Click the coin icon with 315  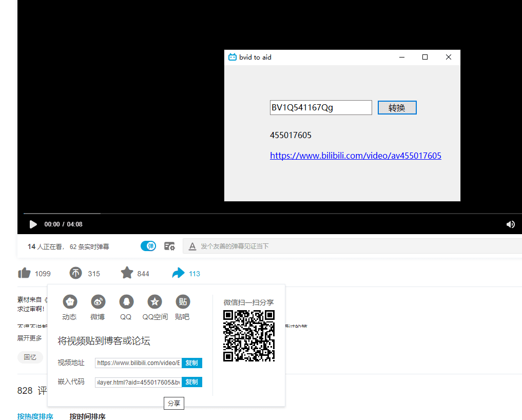click(x=76, y=273)
